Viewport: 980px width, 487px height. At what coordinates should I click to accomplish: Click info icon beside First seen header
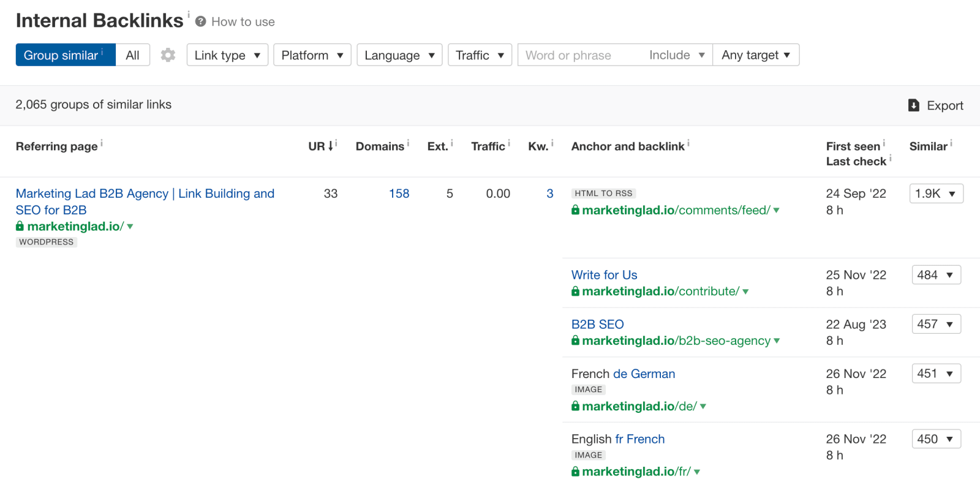(x=884, y=143)
